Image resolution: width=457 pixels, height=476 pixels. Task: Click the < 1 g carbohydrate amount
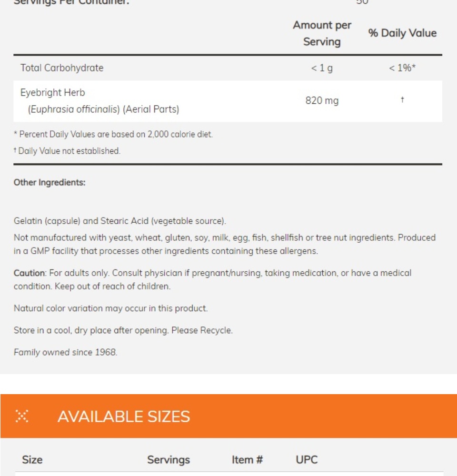[322, 68]
